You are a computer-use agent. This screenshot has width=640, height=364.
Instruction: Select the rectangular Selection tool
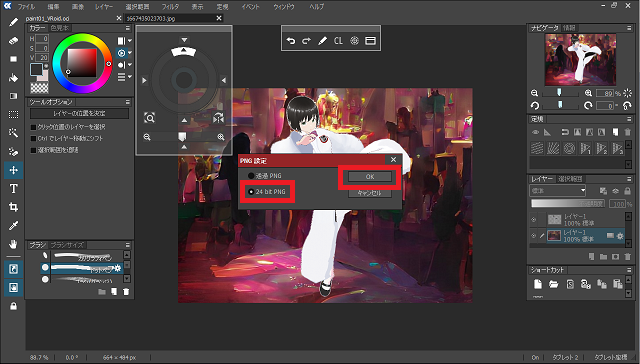[x=13, y=115]
